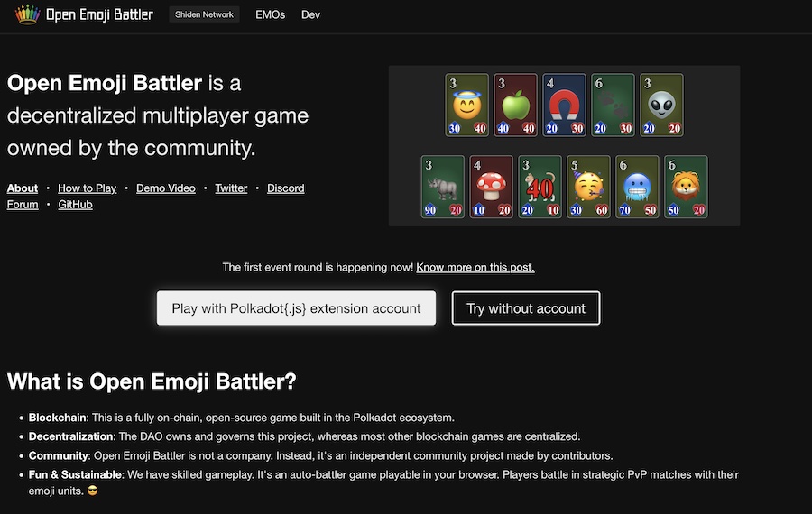Click Play with Polkadot{.js} extension account
The width and height of the screenshot is (812, 514).
(x=296, y=308)
